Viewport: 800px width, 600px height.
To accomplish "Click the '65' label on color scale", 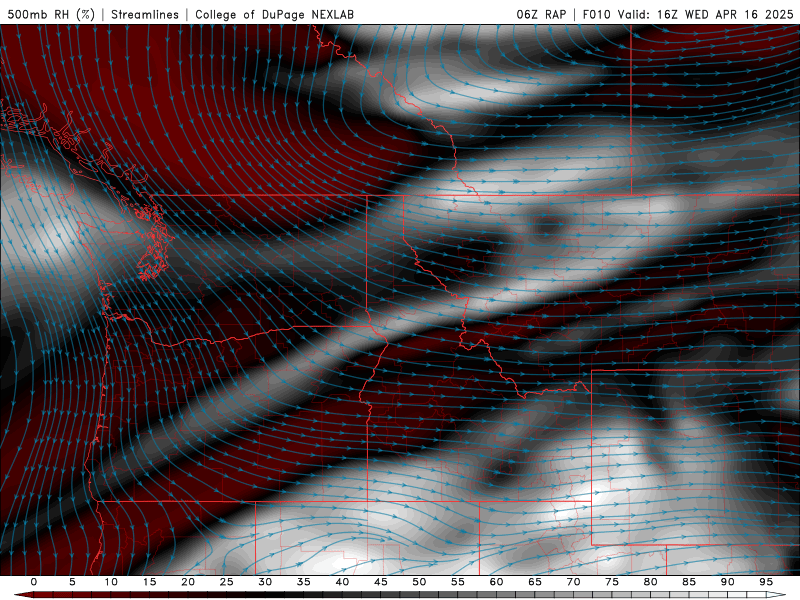I will (x=535, y=582).
